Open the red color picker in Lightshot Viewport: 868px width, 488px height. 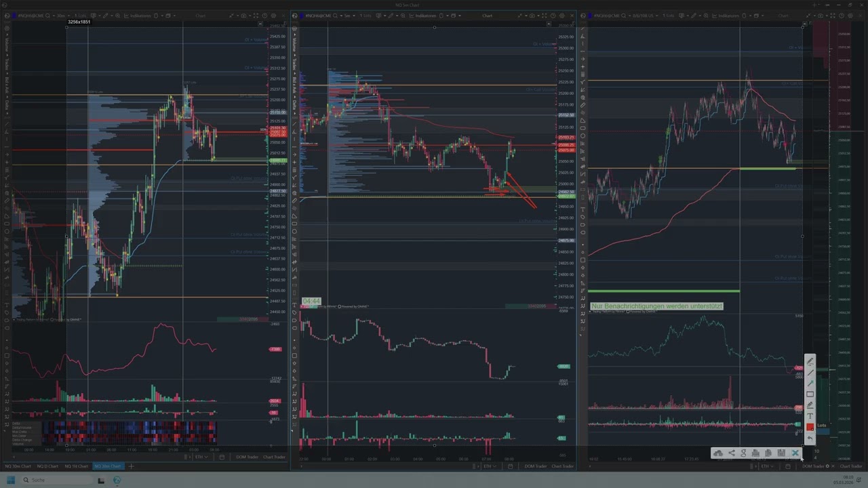pos(810,427)
